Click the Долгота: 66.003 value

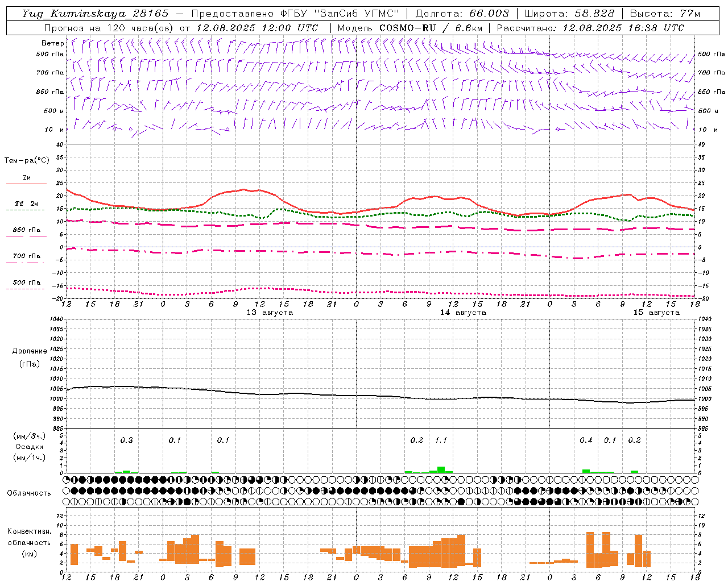tap(462, 14)
